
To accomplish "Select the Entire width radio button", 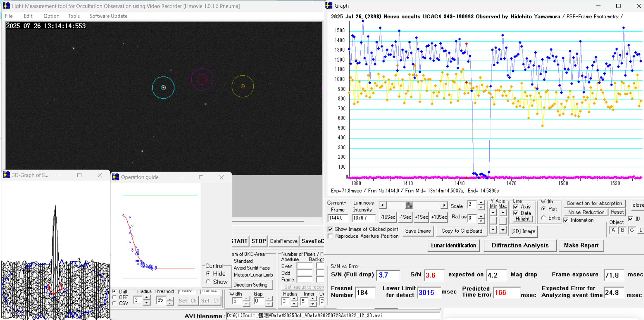I will point(544,218).
